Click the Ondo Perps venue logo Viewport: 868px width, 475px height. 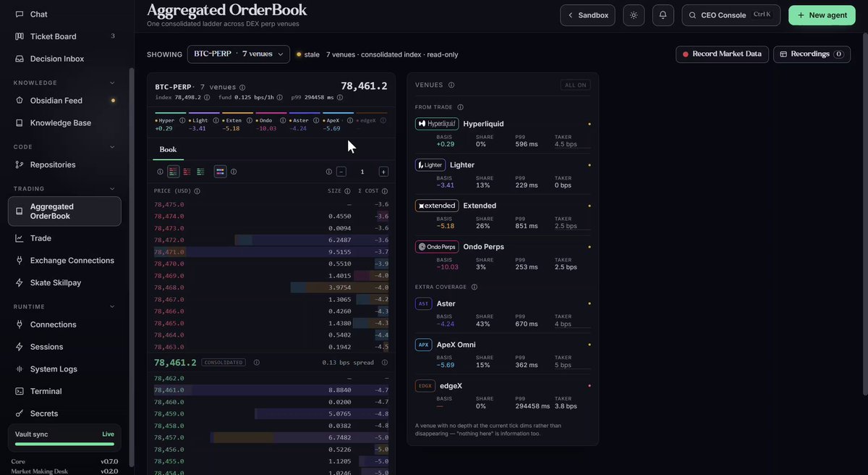437,247
